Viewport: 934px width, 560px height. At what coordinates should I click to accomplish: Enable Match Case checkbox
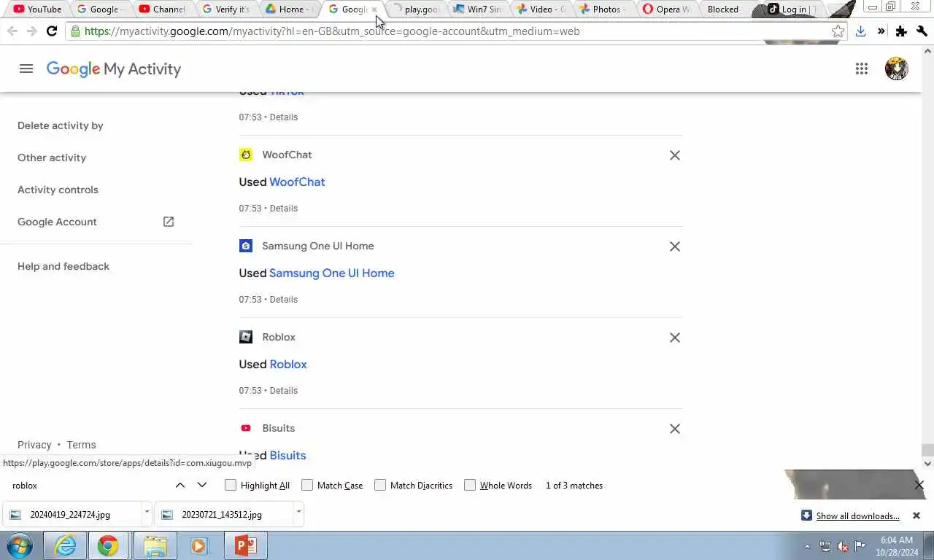(x=307, y=485)
